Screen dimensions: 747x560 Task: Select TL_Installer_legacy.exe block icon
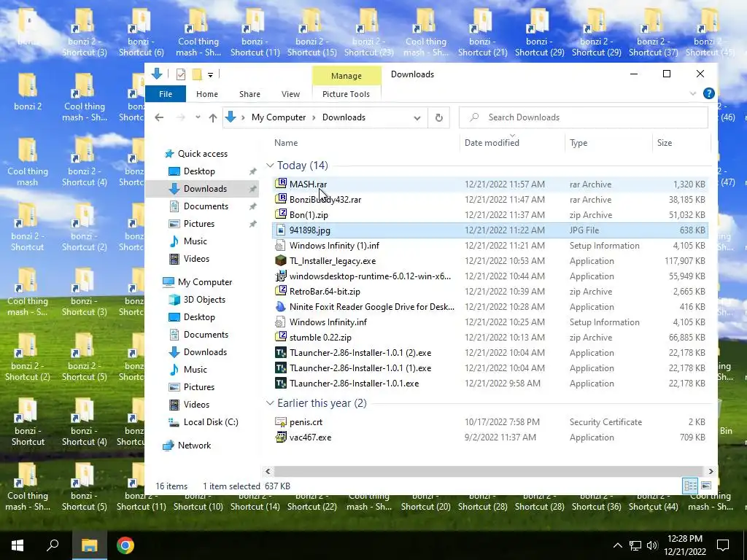click(x=281, y=260)
